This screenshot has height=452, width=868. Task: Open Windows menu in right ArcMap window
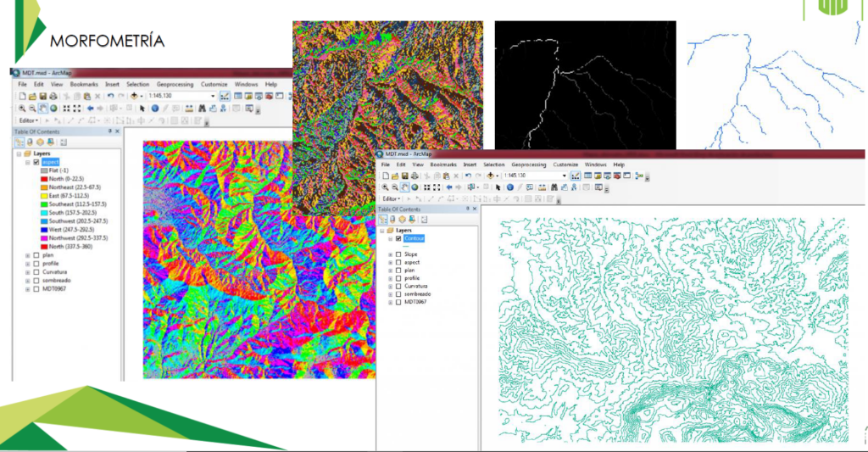click(596, 165)
